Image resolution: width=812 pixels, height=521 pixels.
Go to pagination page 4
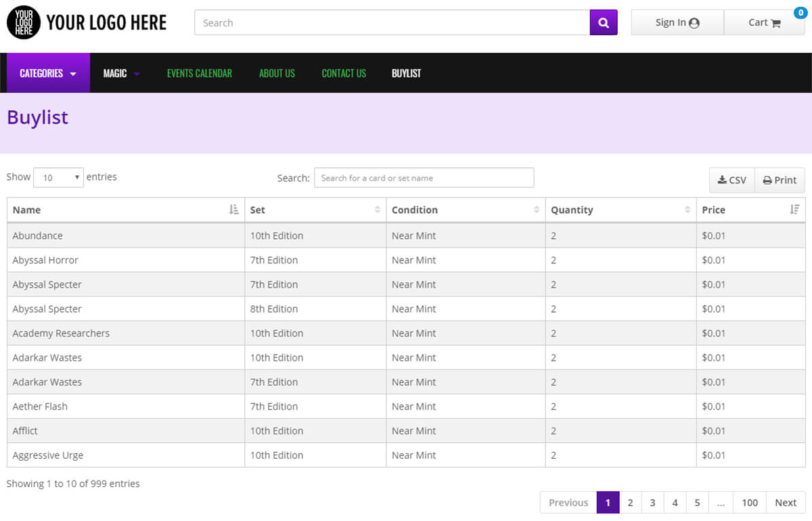pos(675,502)
